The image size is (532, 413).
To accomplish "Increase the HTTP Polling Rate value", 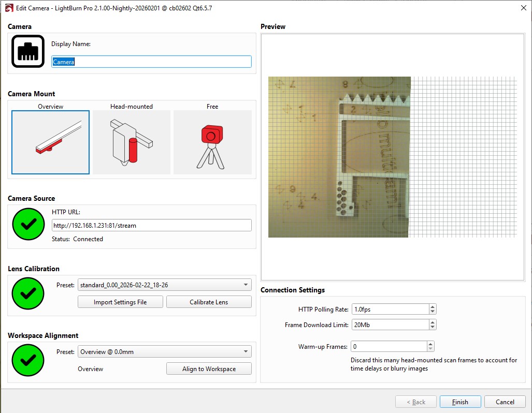I will pyautogui.click(x=433, y=307).
